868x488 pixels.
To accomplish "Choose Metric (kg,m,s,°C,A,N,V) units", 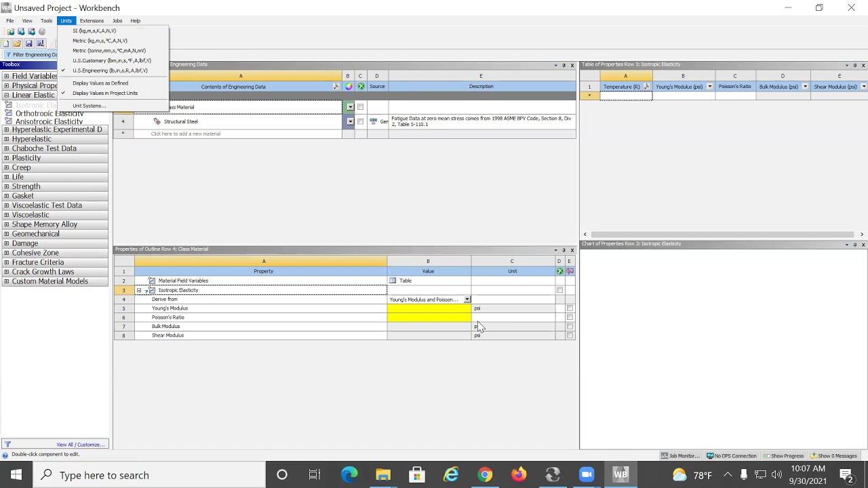I will tap(100, 41).
